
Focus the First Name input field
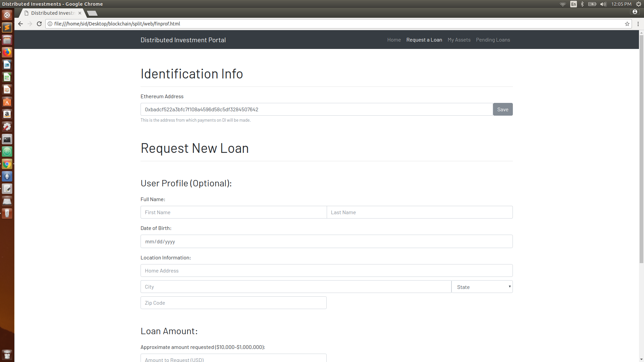pyautogui.click(x=233, y=213)
